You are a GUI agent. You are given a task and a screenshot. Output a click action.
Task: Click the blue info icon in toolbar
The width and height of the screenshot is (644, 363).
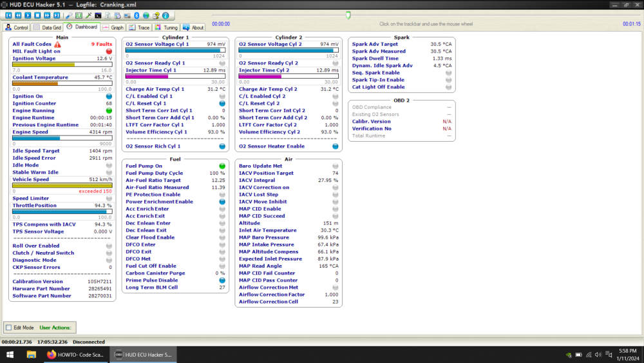(166, 15)
